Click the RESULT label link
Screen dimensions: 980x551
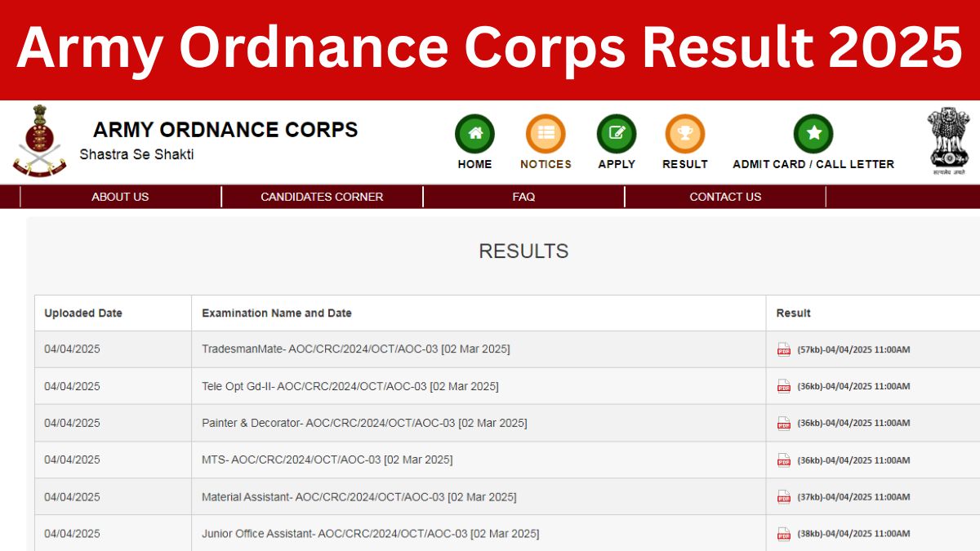[685, 164]
